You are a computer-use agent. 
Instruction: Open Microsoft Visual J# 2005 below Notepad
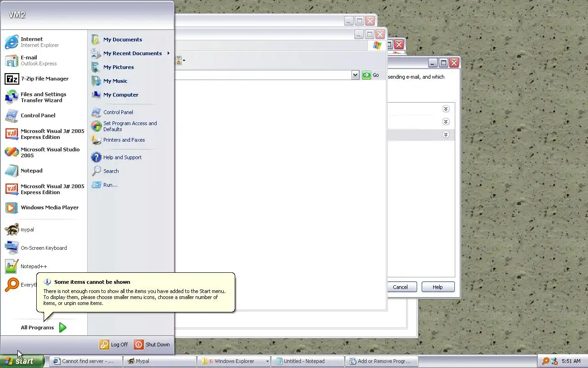pyautogui.click(x=44, y=189)
